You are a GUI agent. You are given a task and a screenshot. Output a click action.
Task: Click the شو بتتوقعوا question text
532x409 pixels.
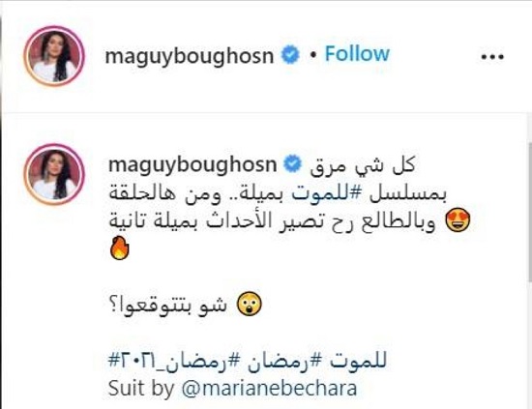167,306
